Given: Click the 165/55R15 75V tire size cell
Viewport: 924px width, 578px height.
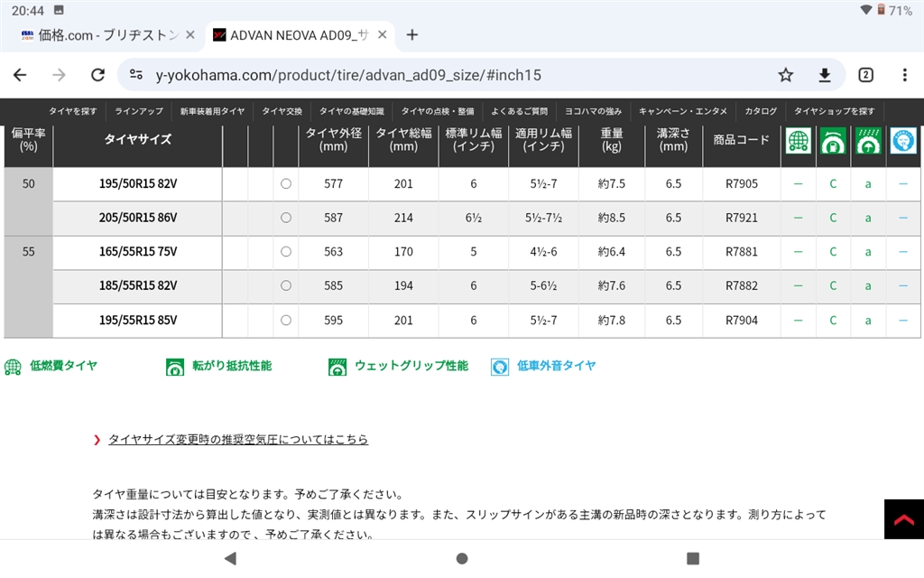Looking at the screenshot, I should [x=138, y=252].
